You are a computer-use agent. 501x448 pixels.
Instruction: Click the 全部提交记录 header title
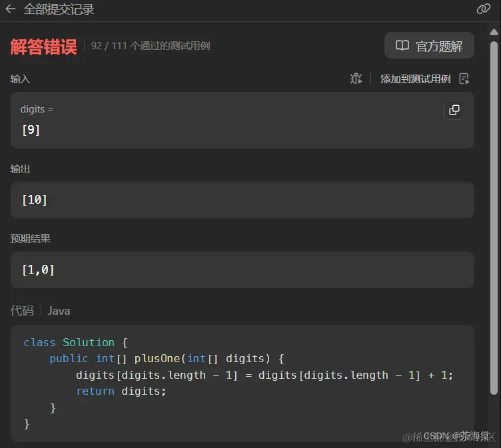[x=59, y=9]
